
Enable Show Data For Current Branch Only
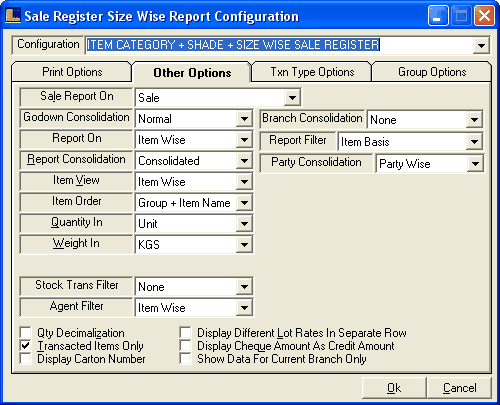pos(185,359)
